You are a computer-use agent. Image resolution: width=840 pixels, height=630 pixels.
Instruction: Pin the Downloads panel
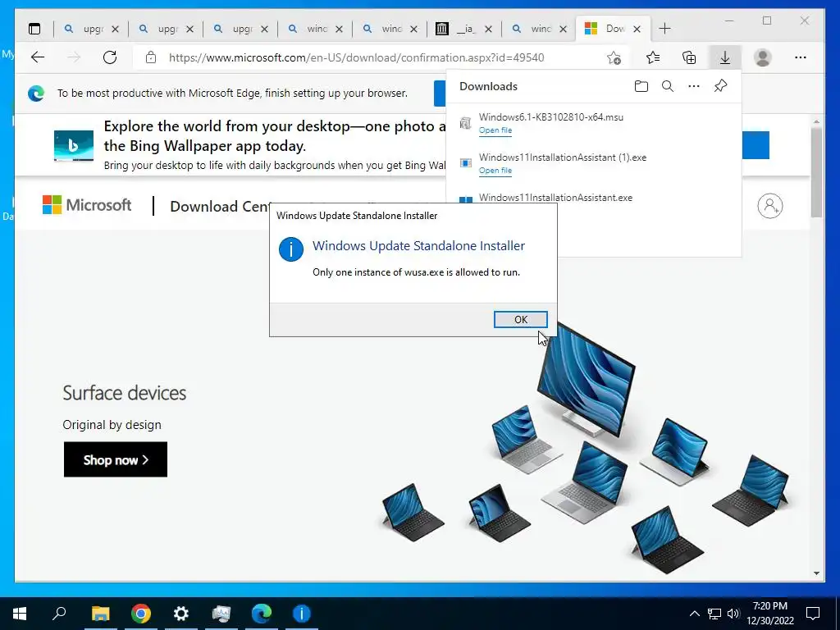[x=720, y=86]
